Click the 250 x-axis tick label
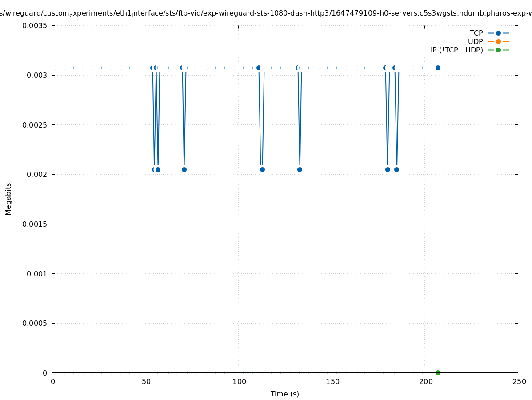Screen dimensions: 532x400 (519, 381)
